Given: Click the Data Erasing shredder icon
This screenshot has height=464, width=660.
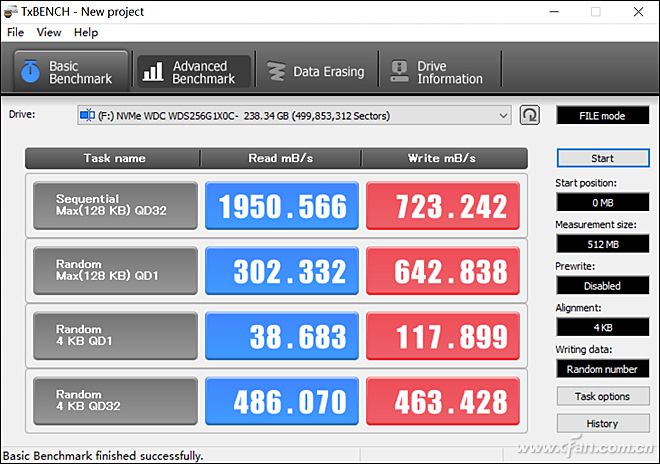Looking at the screenshot, I should pos(276,71).
